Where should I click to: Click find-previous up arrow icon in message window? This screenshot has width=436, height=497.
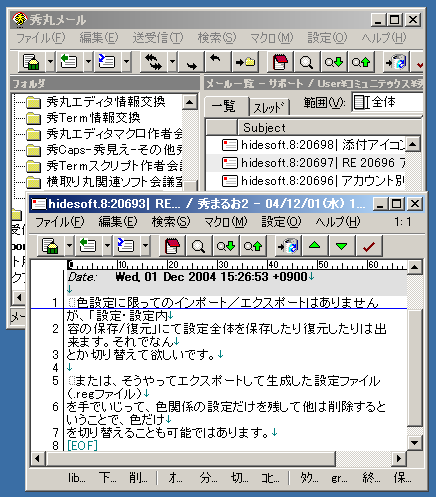coord(253,246)
